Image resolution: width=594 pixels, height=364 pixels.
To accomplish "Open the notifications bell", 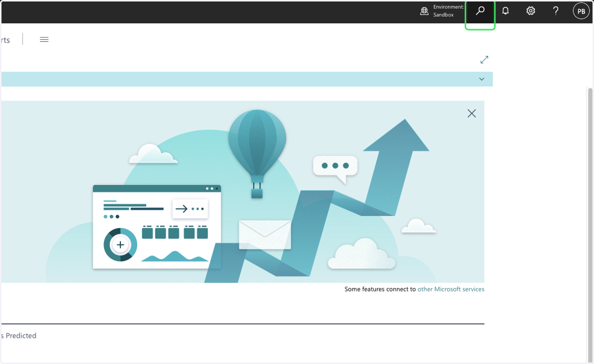I will click(x=505, y=11).
